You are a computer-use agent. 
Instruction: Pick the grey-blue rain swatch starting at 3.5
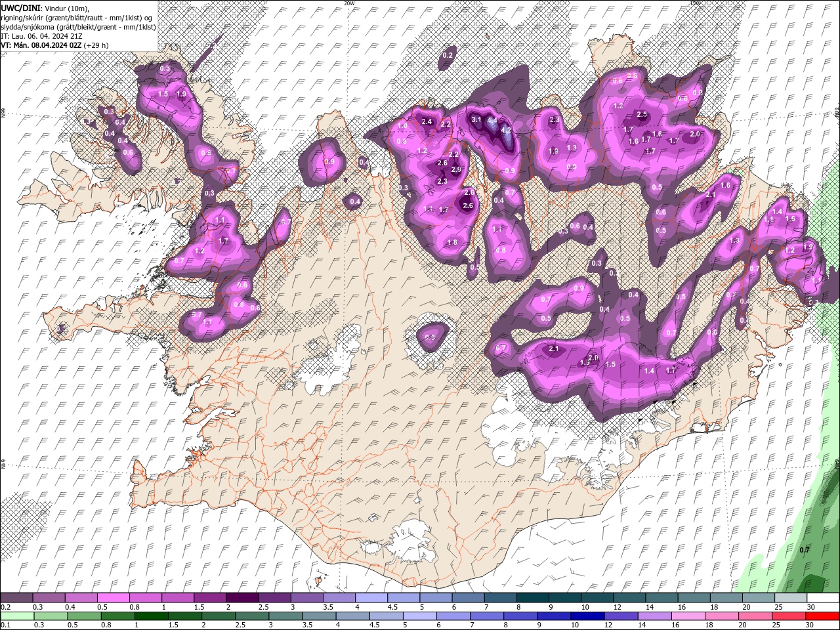tap(318, 616)
